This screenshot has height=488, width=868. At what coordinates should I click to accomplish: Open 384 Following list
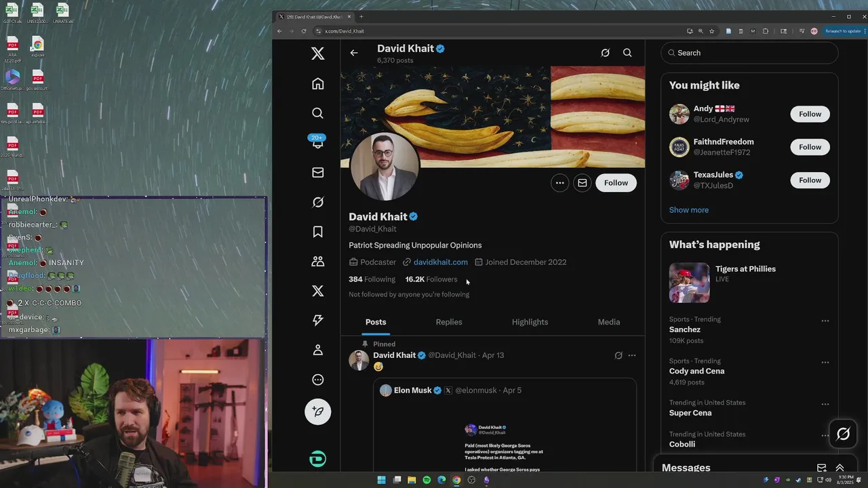coord(372,279)
